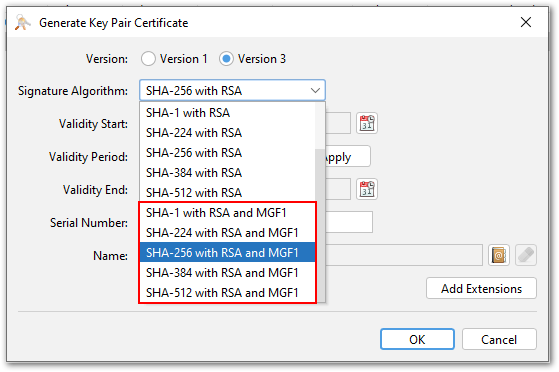The width and height of the screenshot is (559, 372).
Task: Clear the Name field with eraser icon
Action: point(526,255)
